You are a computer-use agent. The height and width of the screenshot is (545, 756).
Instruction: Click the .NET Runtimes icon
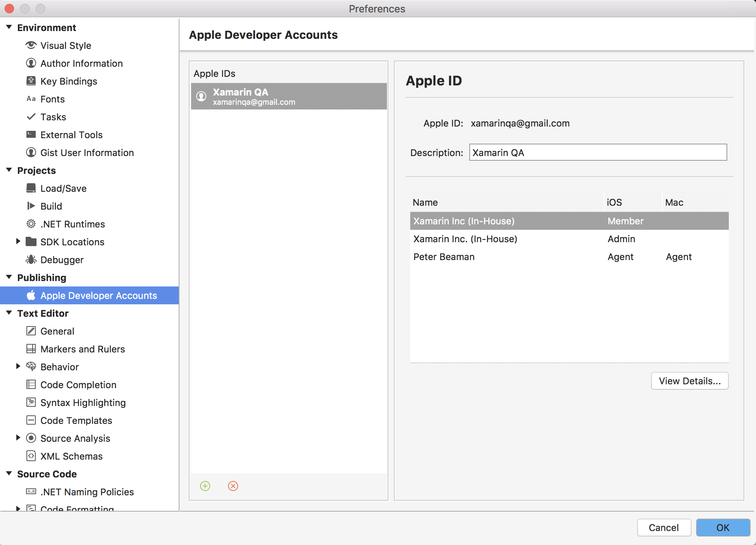click(x=31, y=224)
